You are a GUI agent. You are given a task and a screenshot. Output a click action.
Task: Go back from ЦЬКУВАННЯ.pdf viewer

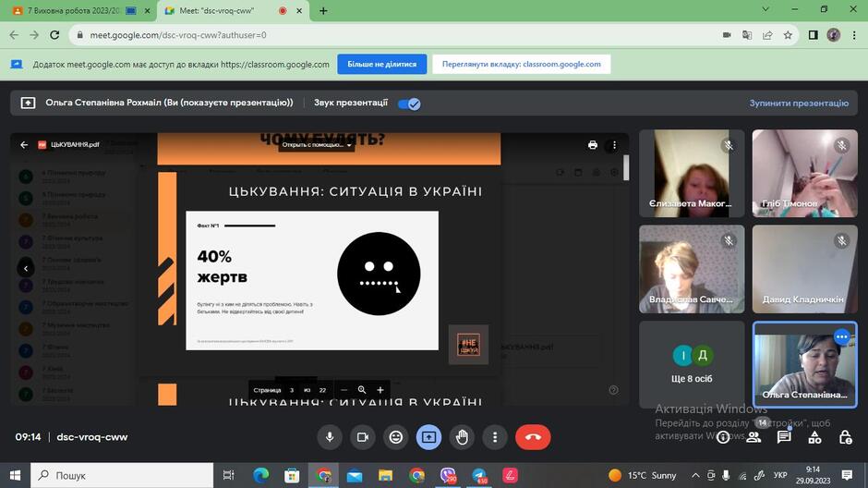point(24,144)
